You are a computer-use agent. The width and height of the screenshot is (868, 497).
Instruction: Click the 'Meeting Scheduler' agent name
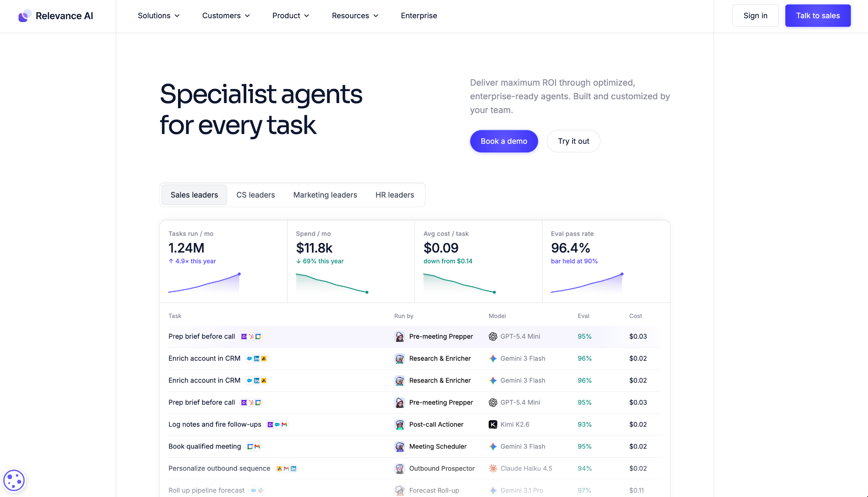438,447
